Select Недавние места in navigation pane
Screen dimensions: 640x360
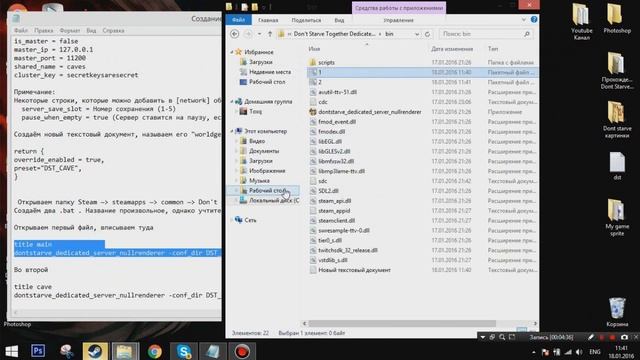tap(270, 72)
